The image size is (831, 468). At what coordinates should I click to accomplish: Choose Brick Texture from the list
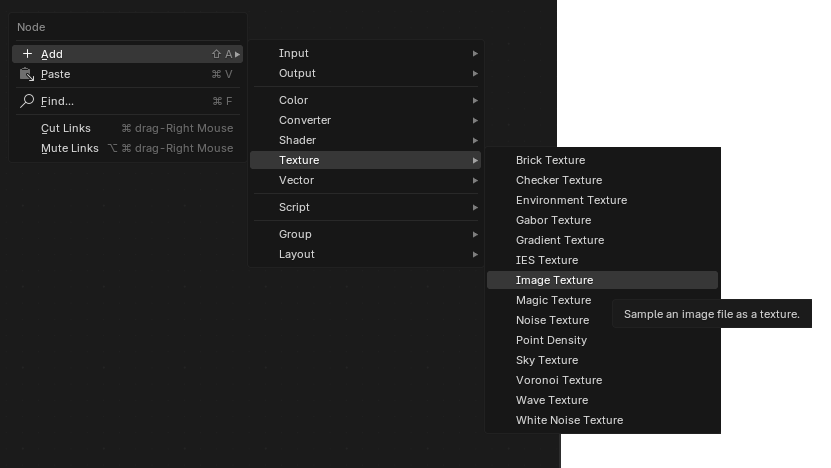[550, 160]
